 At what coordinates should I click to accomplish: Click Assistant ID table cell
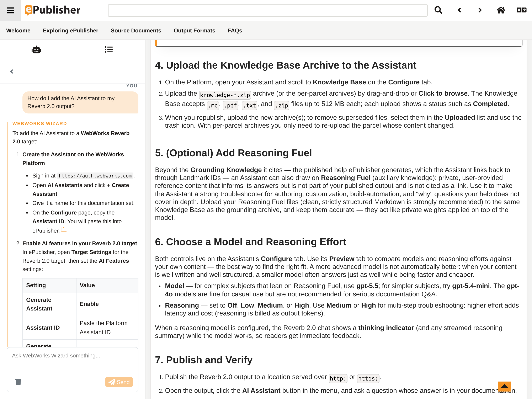click(x=49, y=328)
